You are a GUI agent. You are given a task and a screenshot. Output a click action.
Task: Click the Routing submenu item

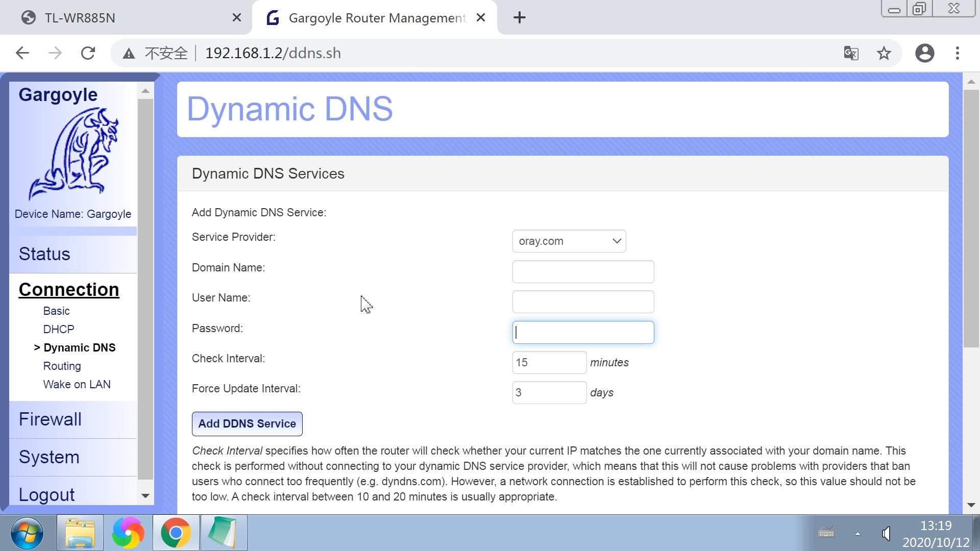pos(62,366)
